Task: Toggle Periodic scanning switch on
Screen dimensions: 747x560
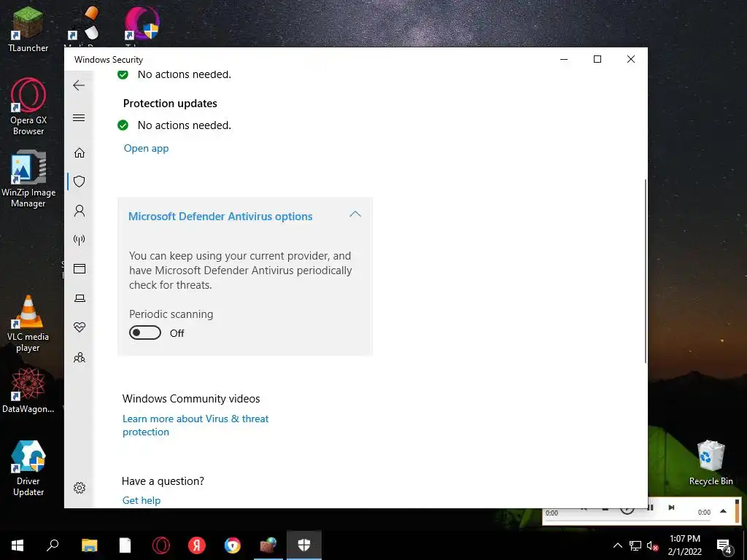Action: tap(145, 332)
